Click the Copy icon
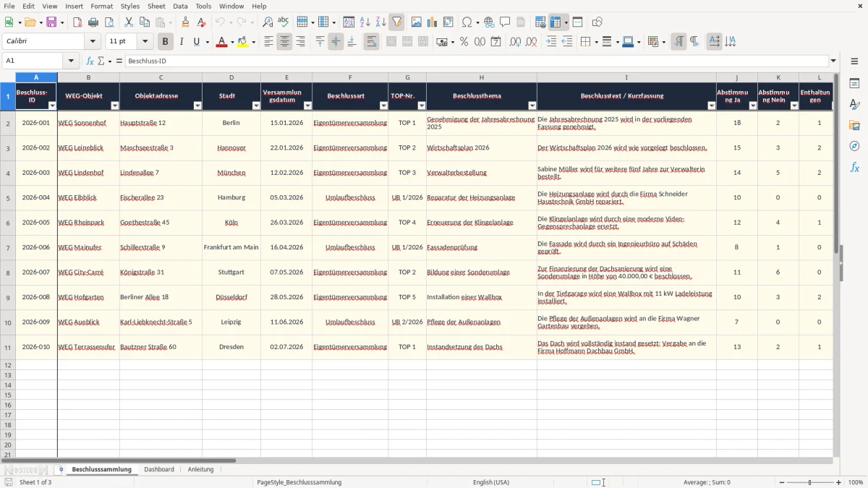Screen dimensions: 868x488 point(144,22)
